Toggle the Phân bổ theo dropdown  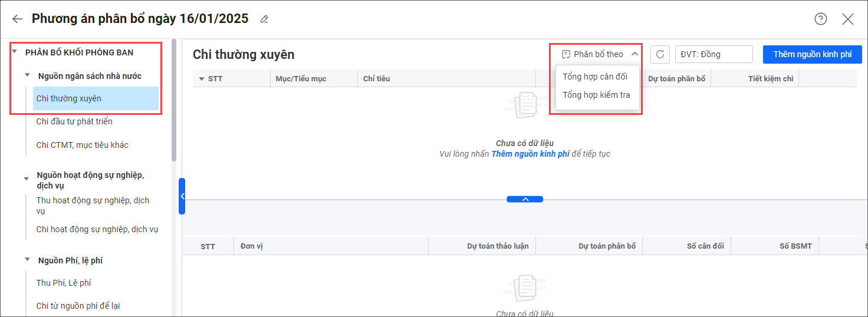600,54
